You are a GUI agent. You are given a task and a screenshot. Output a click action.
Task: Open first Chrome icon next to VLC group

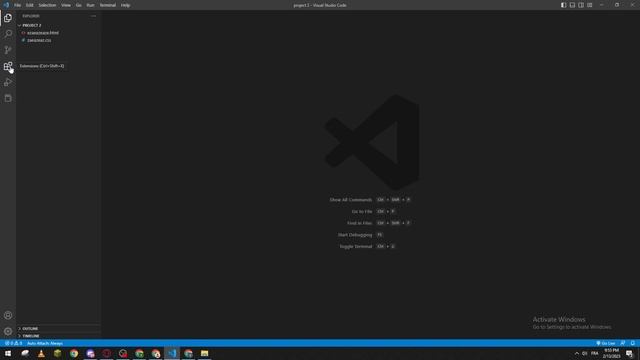[x=74, y=353]
